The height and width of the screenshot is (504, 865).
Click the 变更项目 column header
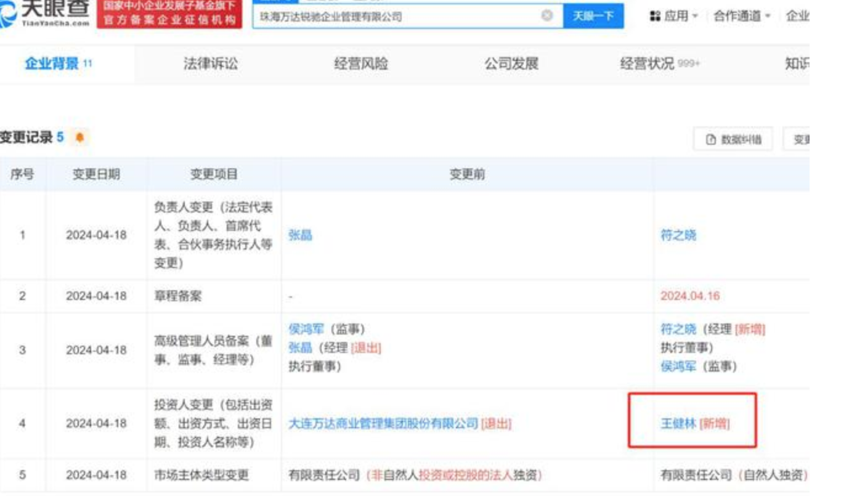214,174
